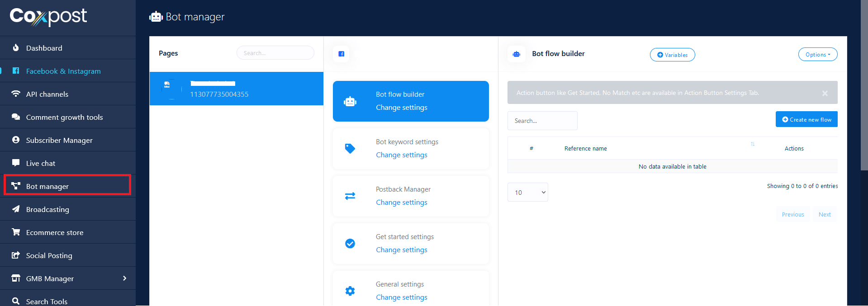
Task: Click the vertical scrollbar on the right
Action: 864,86
